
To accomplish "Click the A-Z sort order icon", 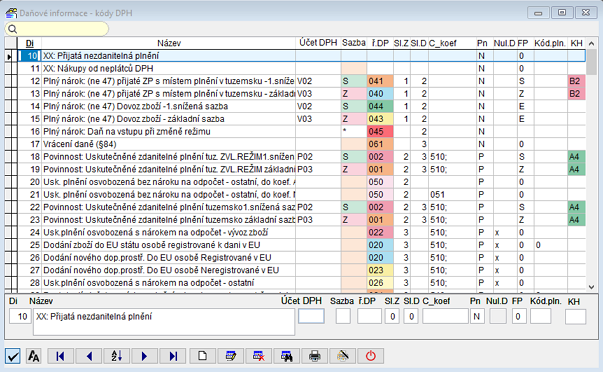I will pyautogui.click(x=117, y=356).
